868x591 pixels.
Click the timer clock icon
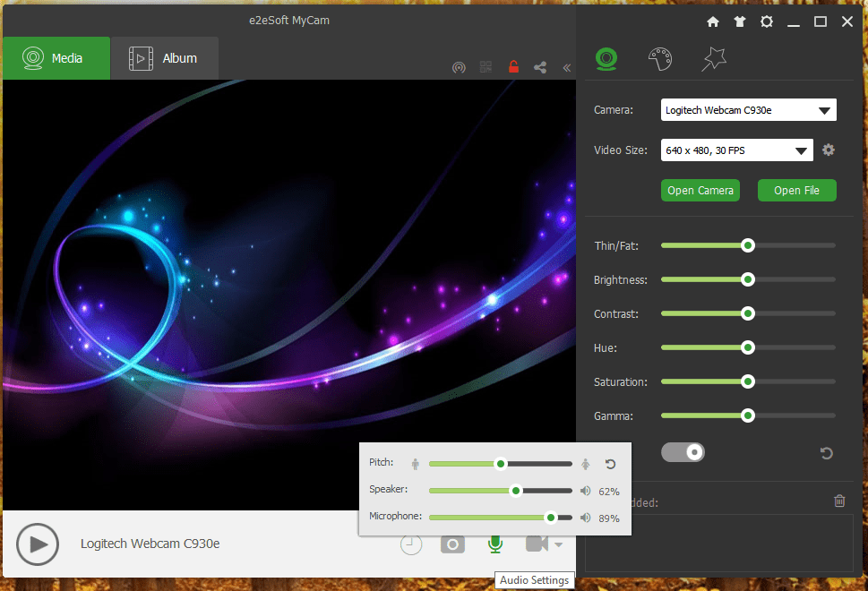click(x=411, y=544)
